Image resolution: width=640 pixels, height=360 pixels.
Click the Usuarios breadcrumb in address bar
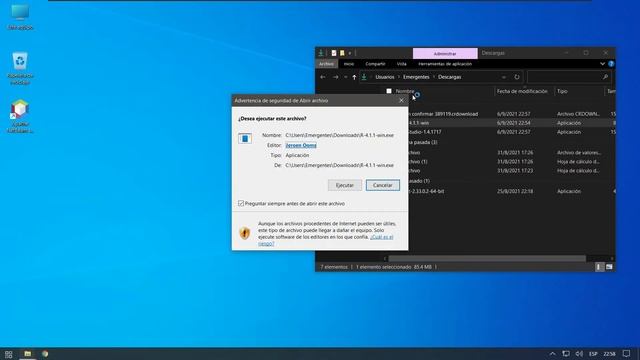385,77
